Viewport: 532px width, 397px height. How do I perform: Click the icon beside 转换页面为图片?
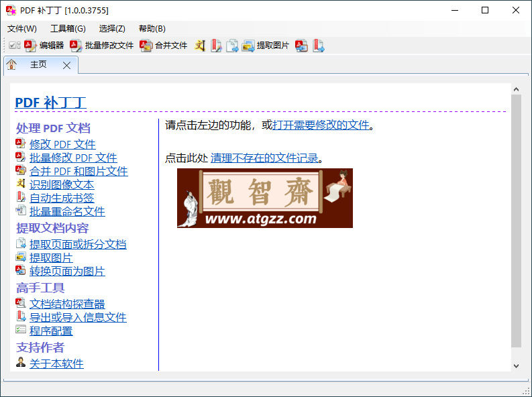pos(21,270)
